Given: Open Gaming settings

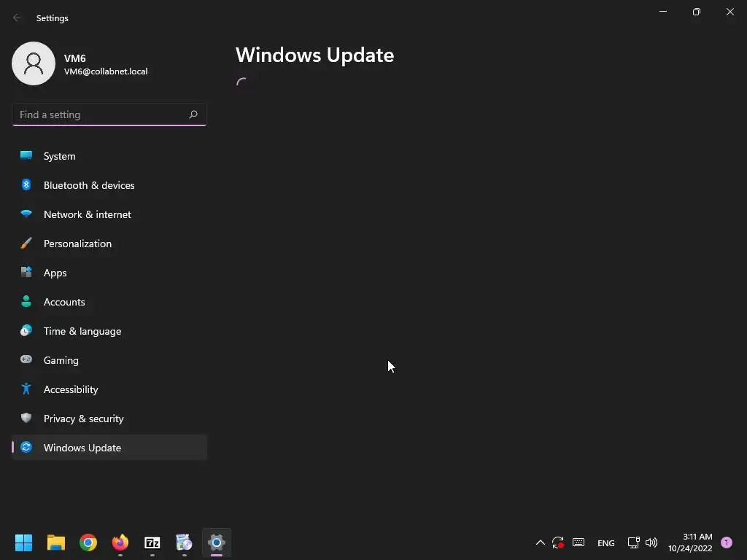Looking at the screenshot, I should tap(109, 360).
